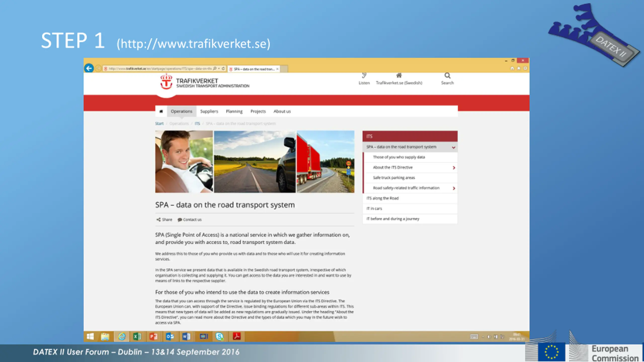Viewport: 644px width, 362px height.
Task: Open the About us menu item
Action: tap(282, 111)
